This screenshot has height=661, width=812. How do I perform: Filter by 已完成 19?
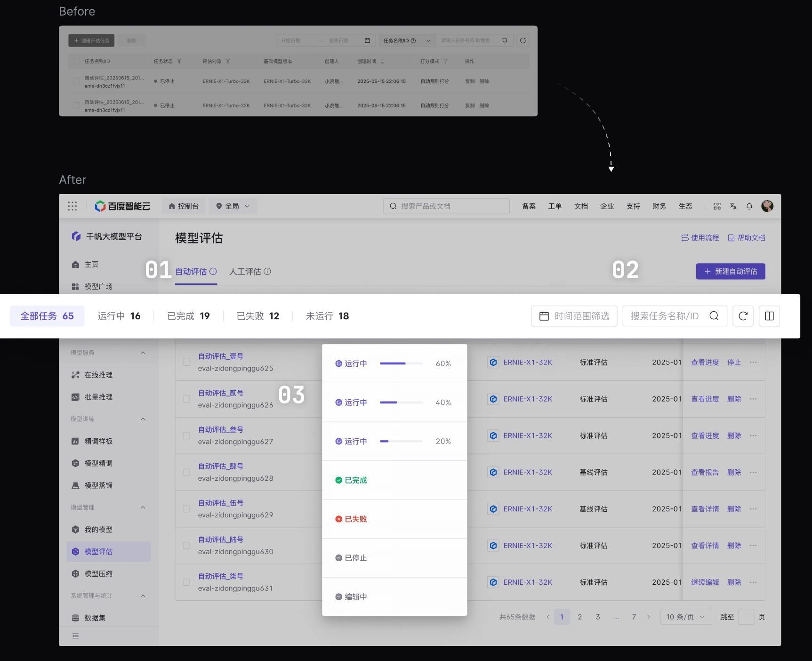click(188, 316)
